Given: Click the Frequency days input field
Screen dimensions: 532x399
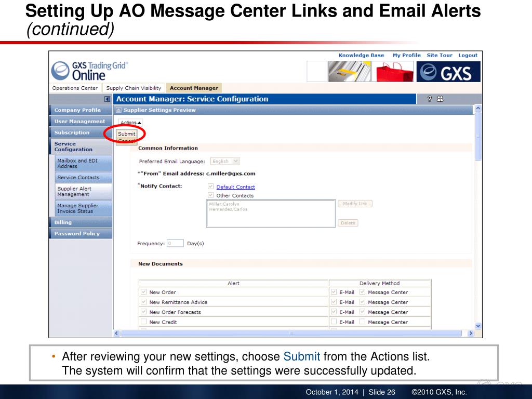Looking at the screenshot, I should pos(175,243).
